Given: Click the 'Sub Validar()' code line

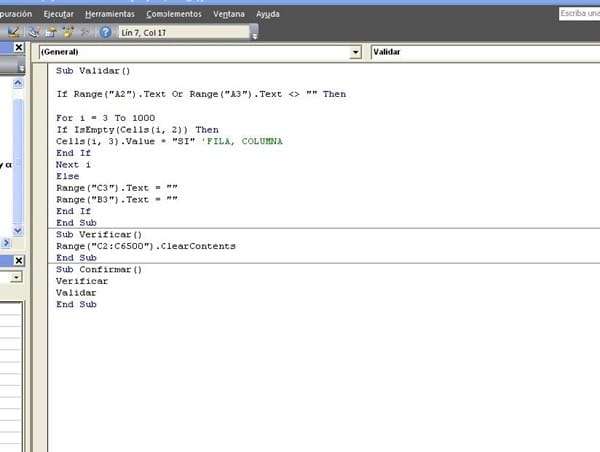Looking at the screenshot, I should coord(93,71).
